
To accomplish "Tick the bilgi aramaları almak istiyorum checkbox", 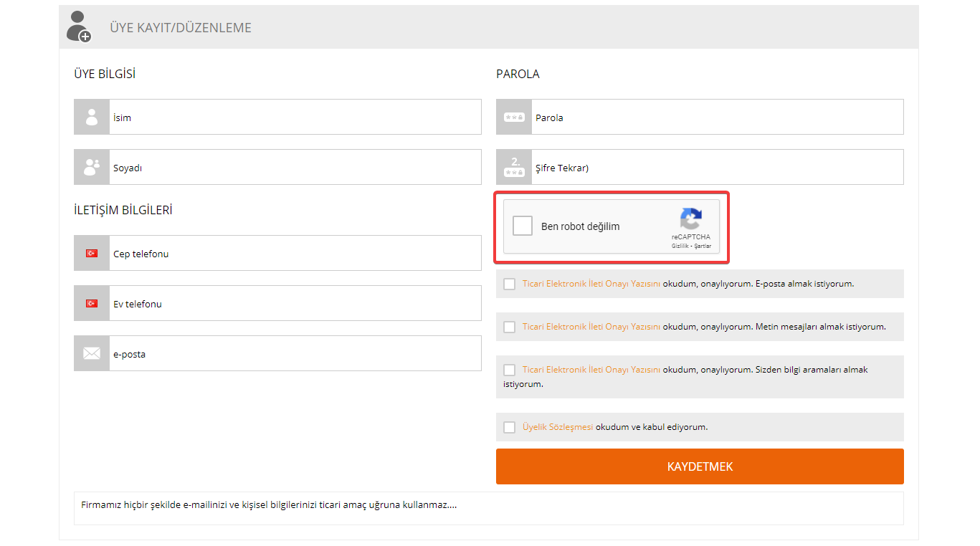I will tap(509, 370).
